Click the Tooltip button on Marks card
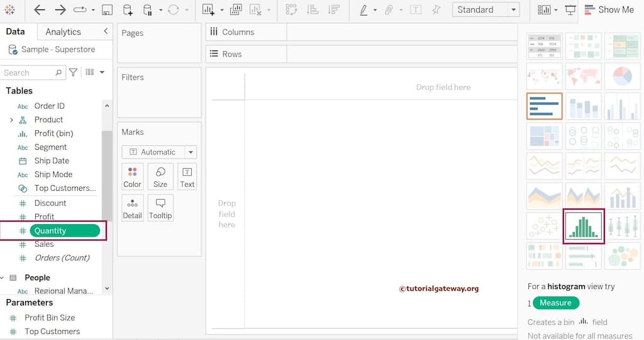Image resolution: width=644 pixels, height=340 pixels. pyautogui.click(x=160, y=208)
